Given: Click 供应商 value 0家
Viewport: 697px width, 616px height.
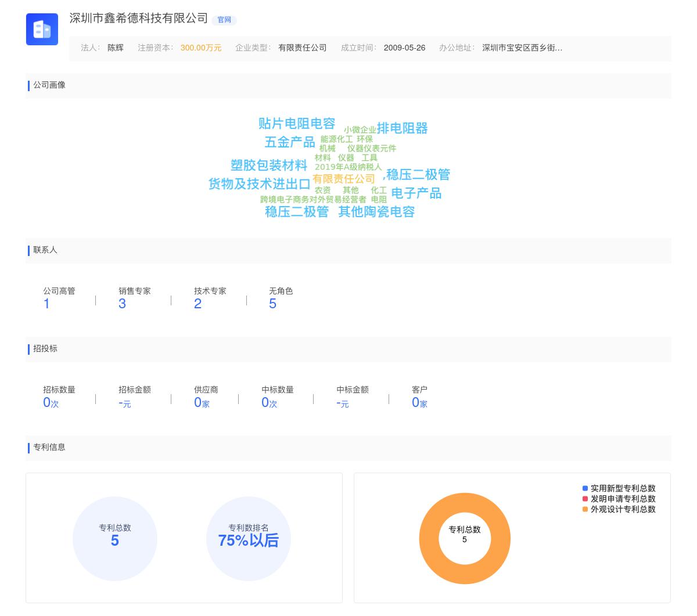Looking at the screenshot, I should click(202, 403).
